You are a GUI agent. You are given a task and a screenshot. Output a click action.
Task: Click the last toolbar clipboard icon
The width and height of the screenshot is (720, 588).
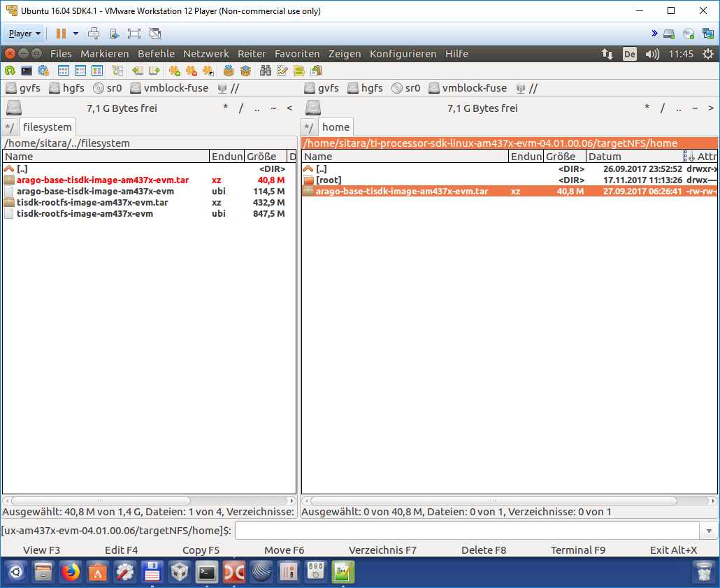point(316,71)
